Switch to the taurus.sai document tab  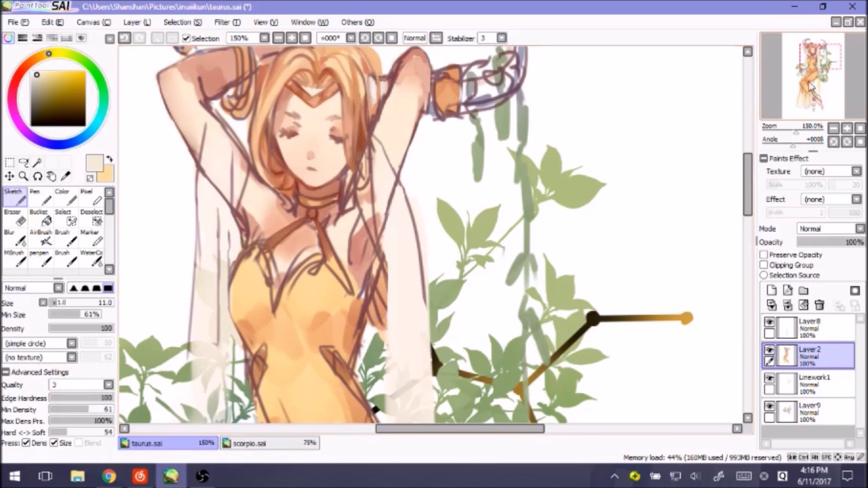tap(167, 443)
